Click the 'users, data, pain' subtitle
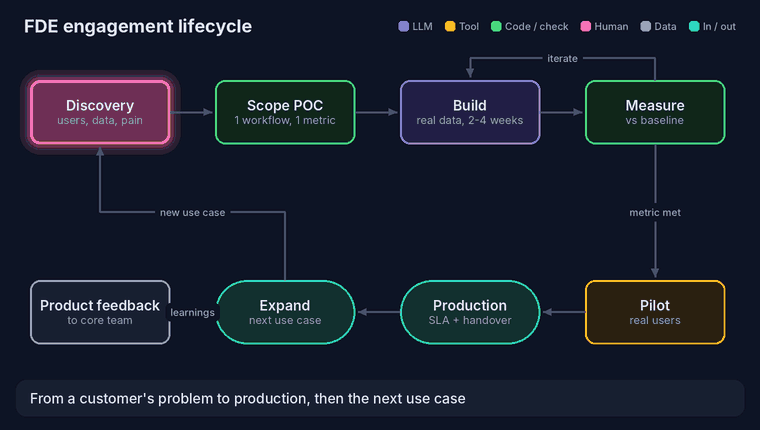The image size is (760, 430). pos(100,120)
